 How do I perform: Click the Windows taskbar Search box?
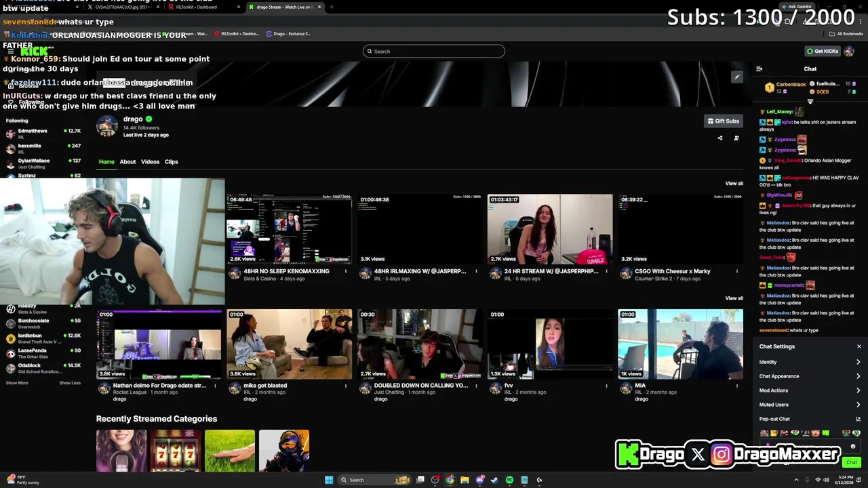point(375,480)
